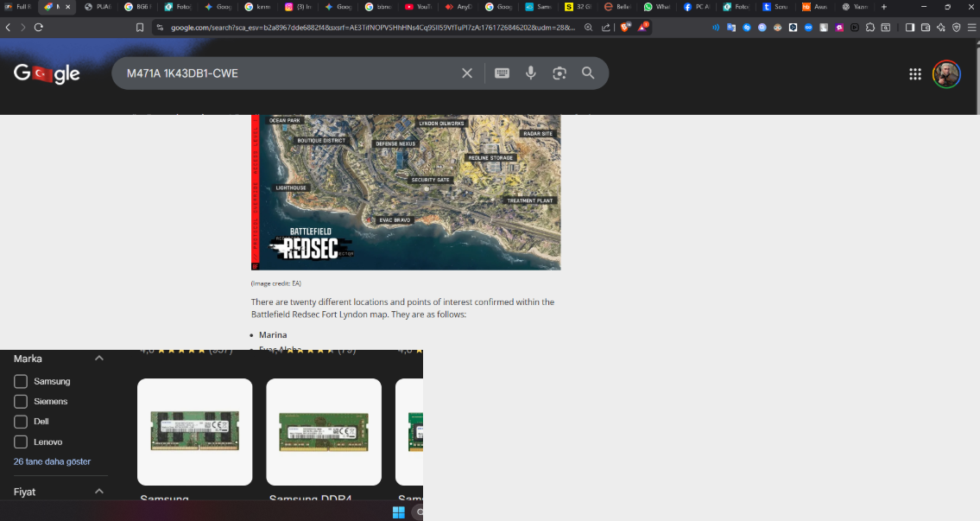This screenshot has height=521, width=980.
Task: Open Windows Start menu on taskbar
Action: [399, 512]
